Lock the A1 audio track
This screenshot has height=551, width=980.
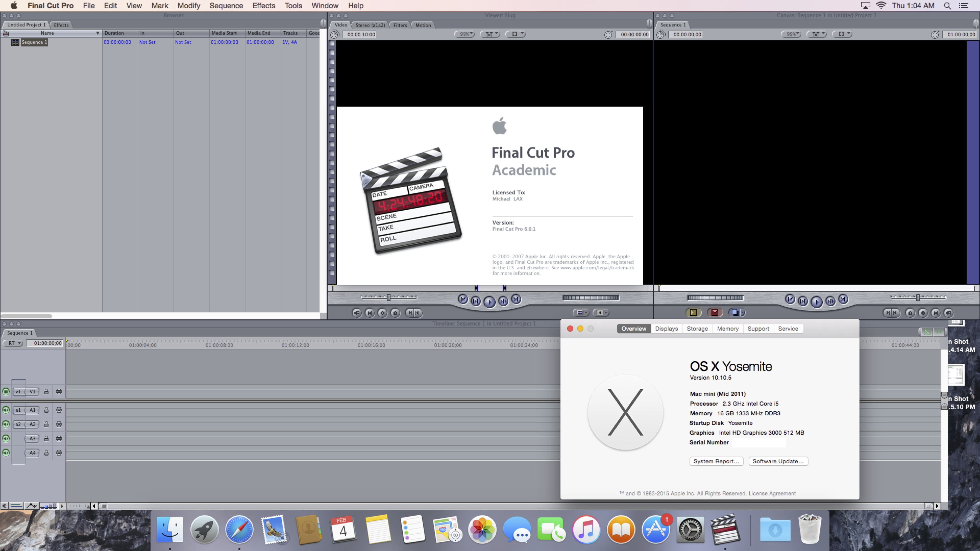[46, 410]
